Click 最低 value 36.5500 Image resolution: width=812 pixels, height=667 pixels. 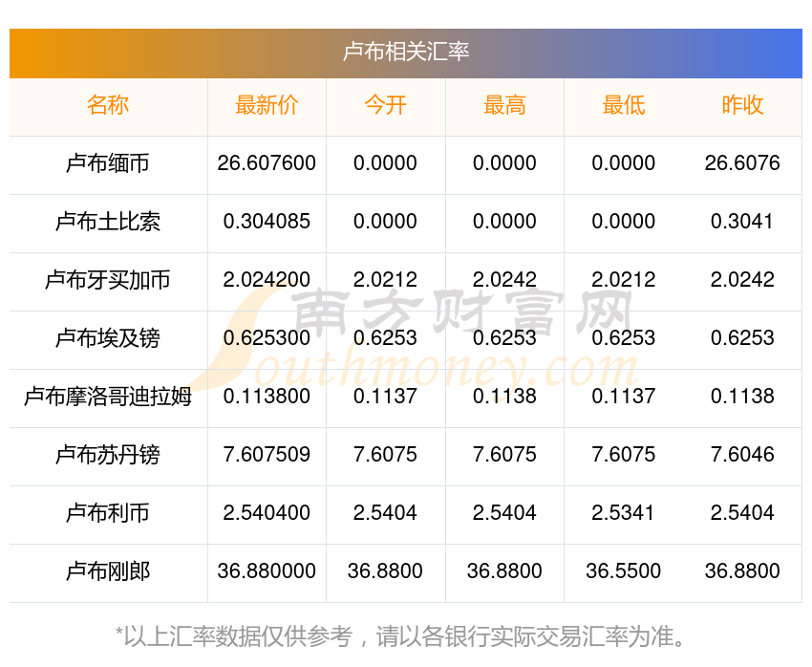(624, 571)
